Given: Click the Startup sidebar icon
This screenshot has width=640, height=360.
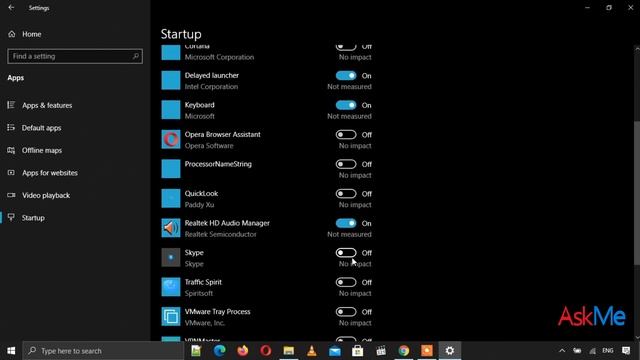Looking at the screenshot, I should (x=11, y=217).
